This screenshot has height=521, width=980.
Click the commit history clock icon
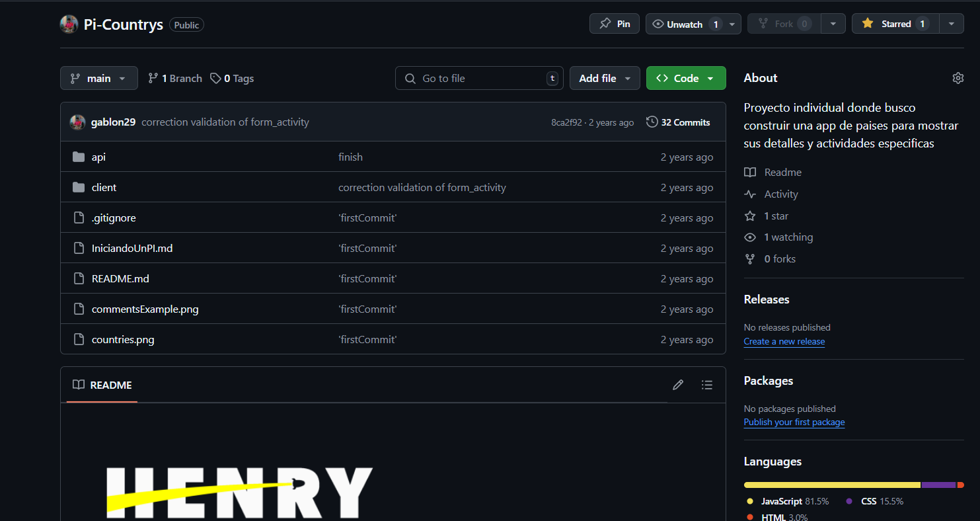652,122
